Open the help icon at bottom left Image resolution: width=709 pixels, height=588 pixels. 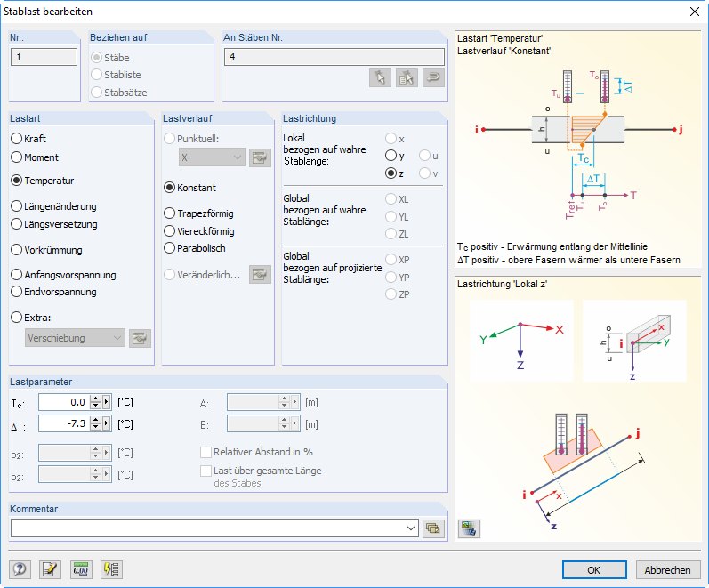click(20, 569)
